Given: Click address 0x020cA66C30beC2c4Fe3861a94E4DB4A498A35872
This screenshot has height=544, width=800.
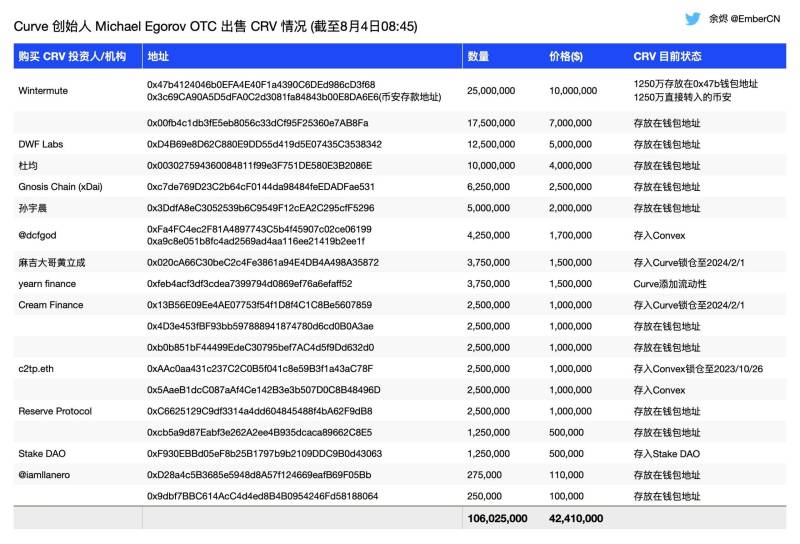Looking at the screenshot, I should coord(263,263).
